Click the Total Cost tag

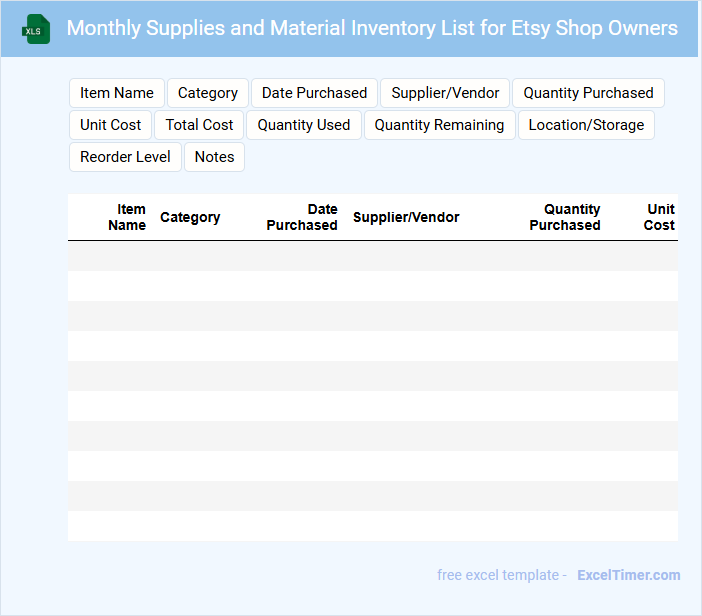[x=199, y=125]
